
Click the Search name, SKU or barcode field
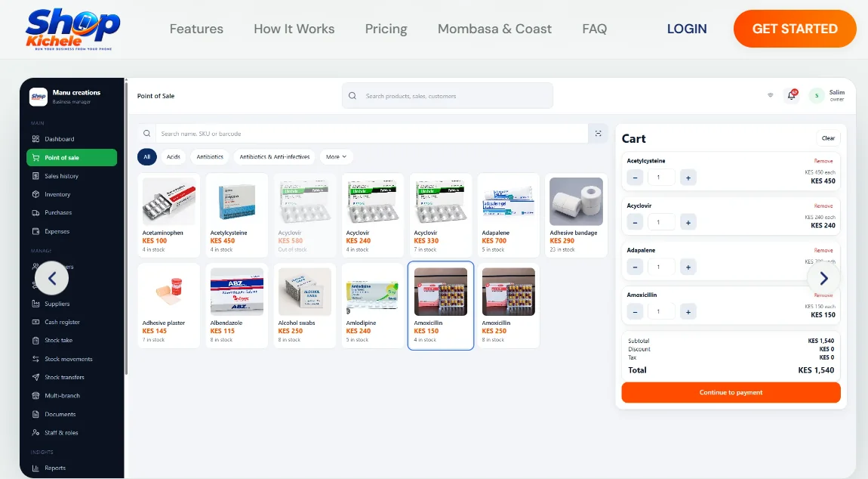click(371, 134)
